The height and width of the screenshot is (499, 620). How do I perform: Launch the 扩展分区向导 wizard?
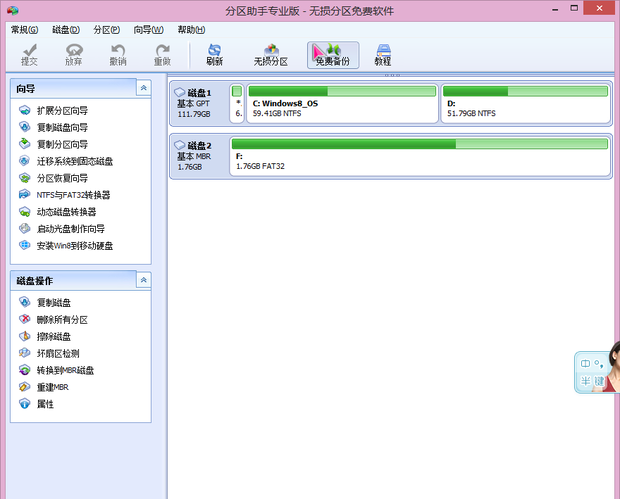click(62, 110)
